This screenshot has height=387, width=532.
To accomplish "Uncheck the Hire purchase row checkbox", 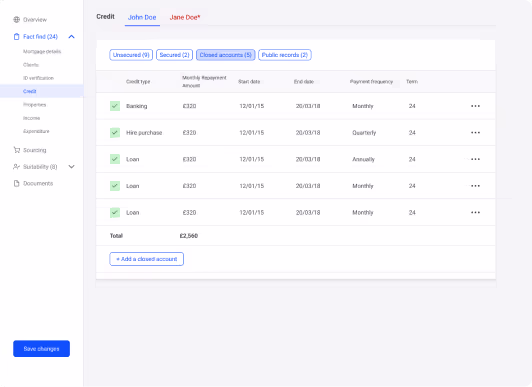I will pos(115,133).
